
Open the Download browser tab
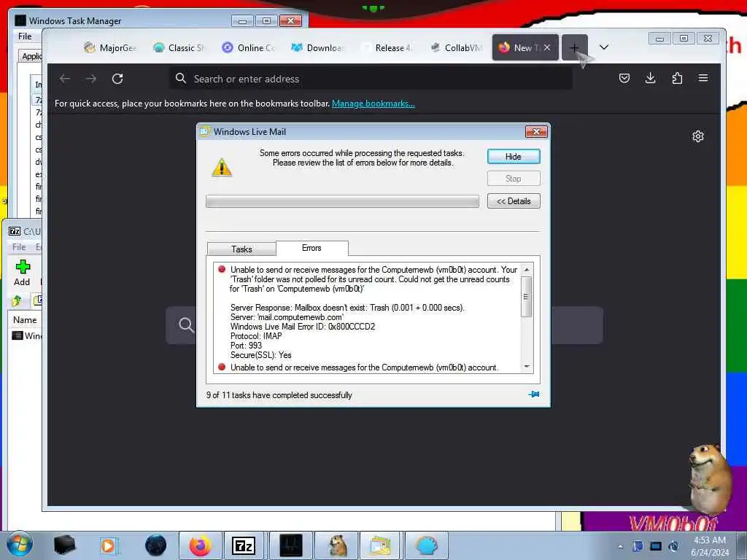point(318,47)
